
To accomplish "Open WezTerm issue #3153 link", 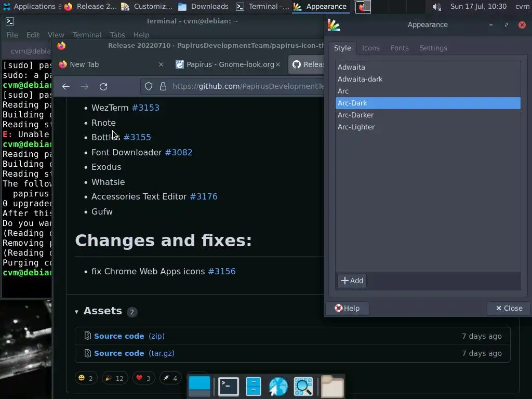I will (145, 108).
